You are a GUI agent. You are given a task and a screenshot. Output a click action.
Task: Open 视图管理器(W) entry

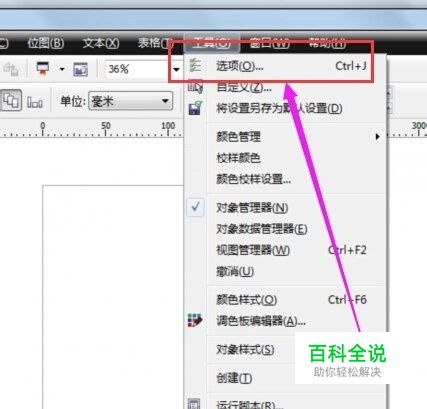[285, 250]
